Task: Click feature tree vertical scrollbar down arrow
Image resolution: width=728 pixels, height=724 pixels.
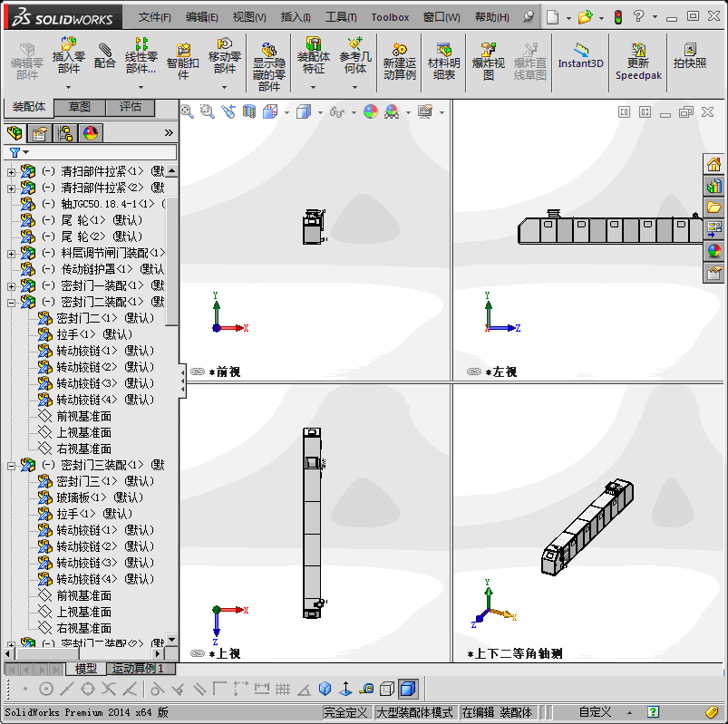Action: tap(171, 640)
